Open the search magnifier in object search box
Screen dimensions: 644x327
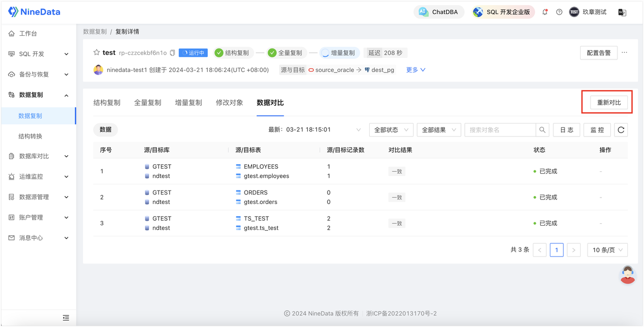pyautogui.click(x=542, y=129)
